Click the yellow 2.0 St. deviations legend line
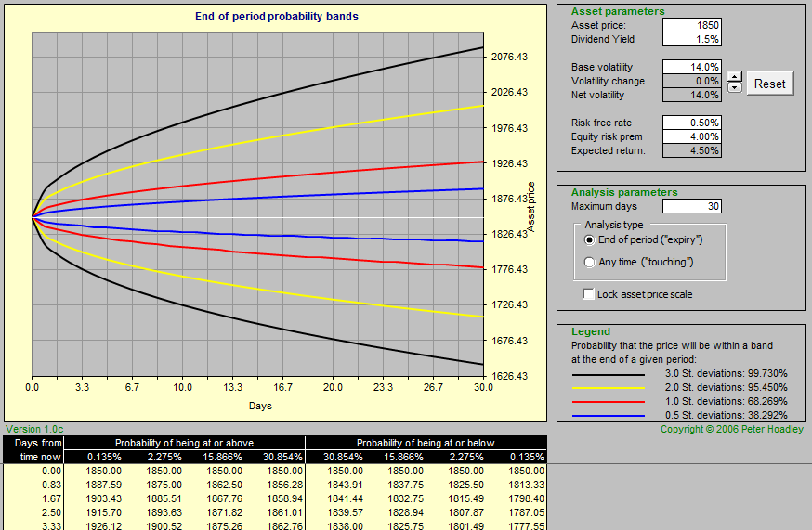The height and width of the screenshot is (530, 812). pyautogui.click(x=609, y=388)
